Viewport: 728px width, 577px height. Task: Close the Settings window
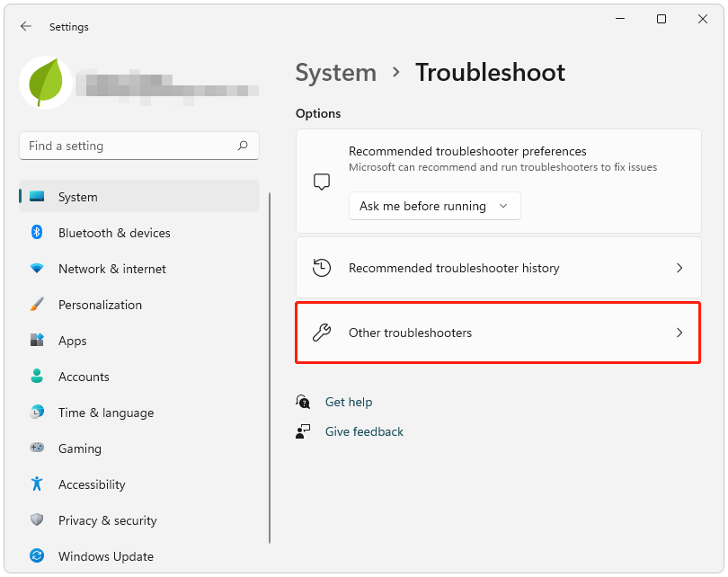tap(703, 19)
